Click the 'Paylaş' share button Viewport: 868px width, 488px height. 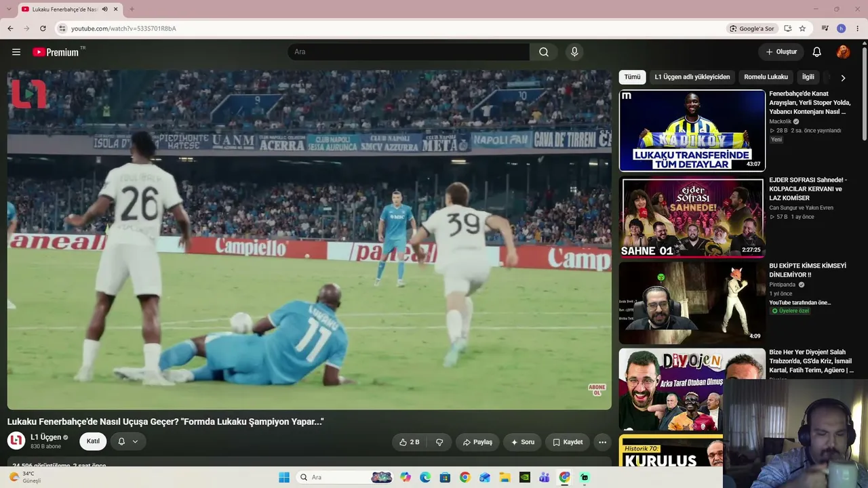pos(477,442)
